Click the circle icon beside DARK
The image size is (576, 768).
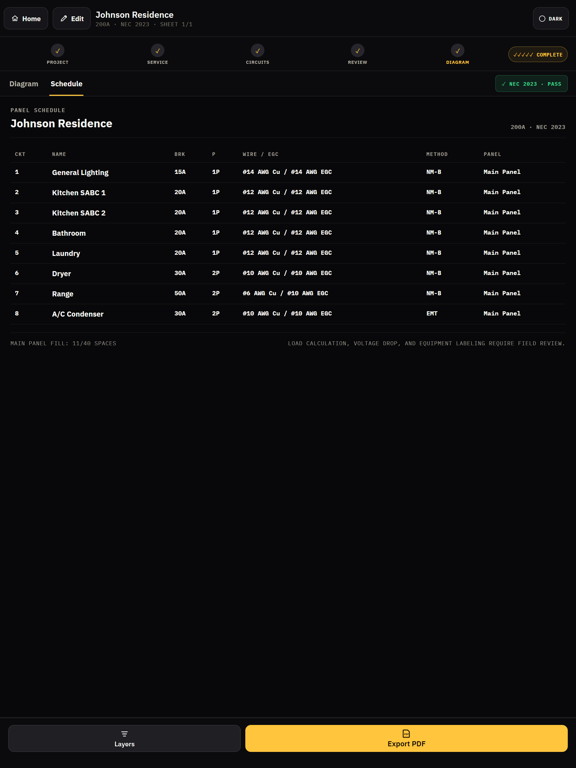542,19
